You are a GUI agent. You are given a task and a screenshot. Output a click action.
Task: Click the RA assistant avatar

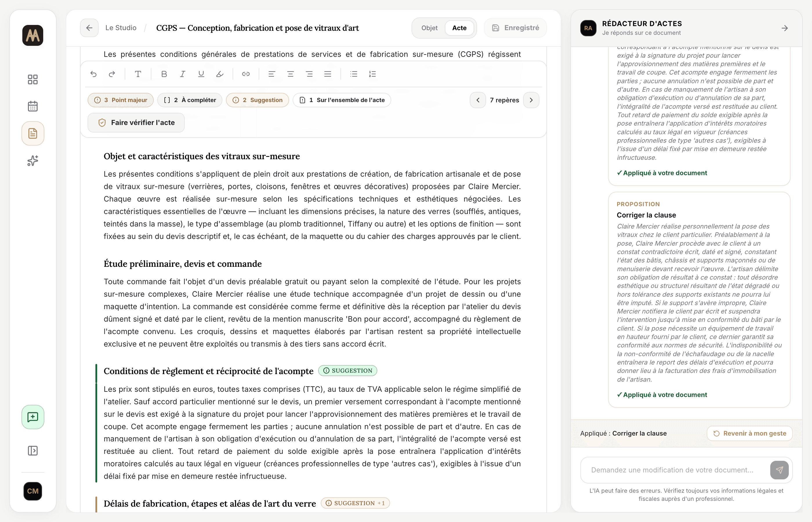588,28
